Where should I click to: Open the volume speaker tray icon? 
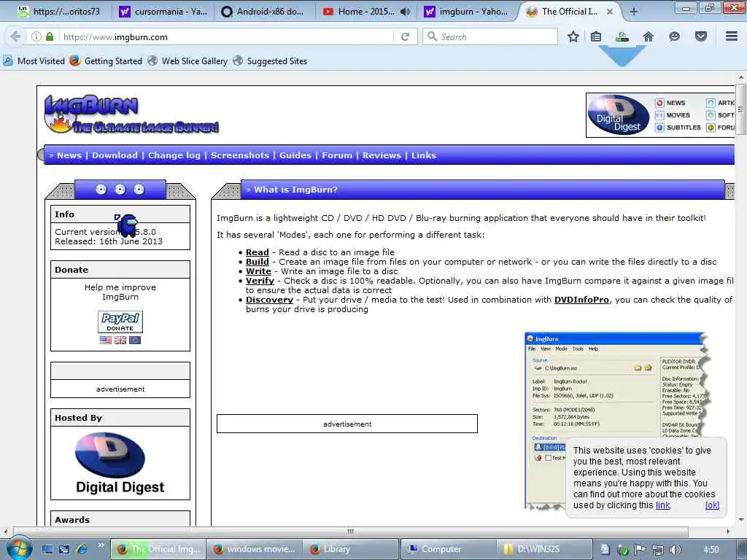tap(675, 550)
